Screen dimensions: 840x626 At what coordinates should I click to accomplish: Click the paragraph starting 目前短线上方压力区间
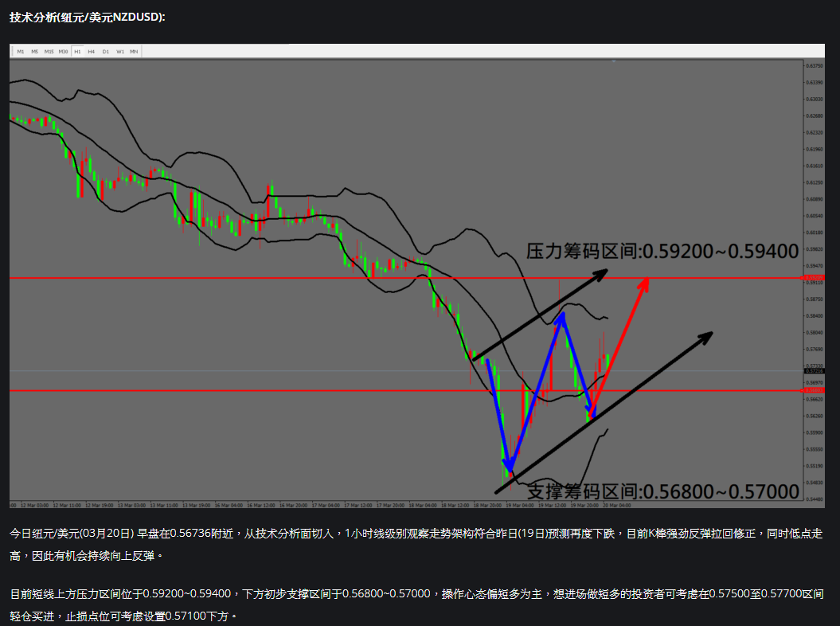(x=416, y=605)
